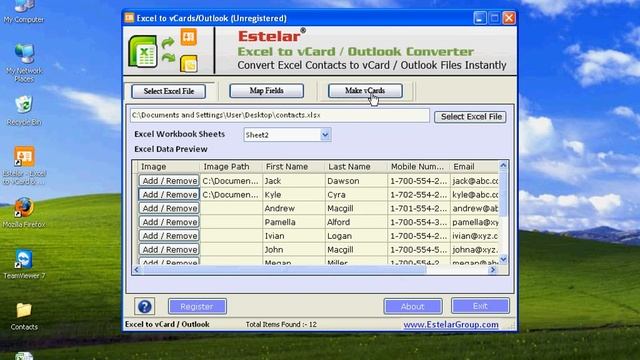Click Add / Remove for Pamella Alford
640x360 pixels.
[x=169, y=222]
